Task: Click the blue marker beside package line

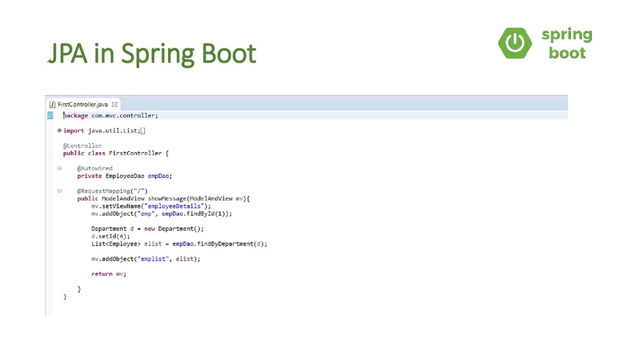Action: [50, 116]
